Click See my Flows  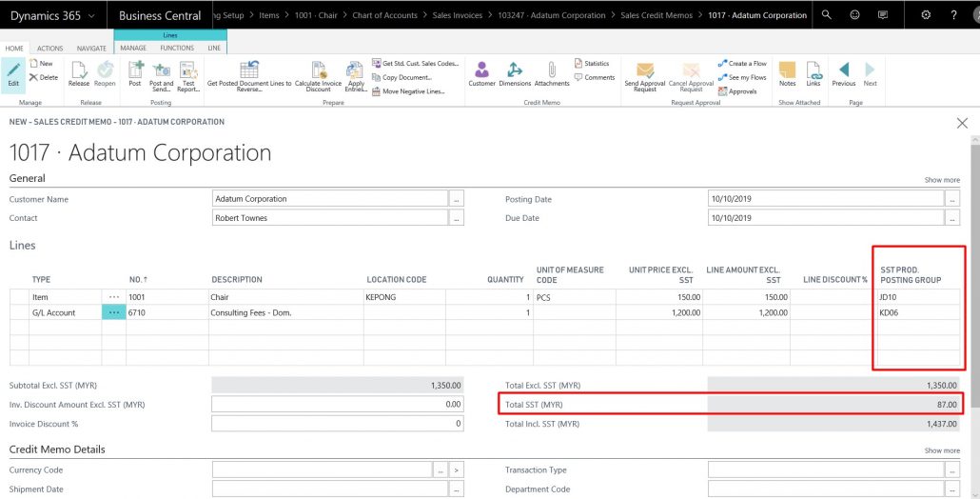[x=742, y=77]
